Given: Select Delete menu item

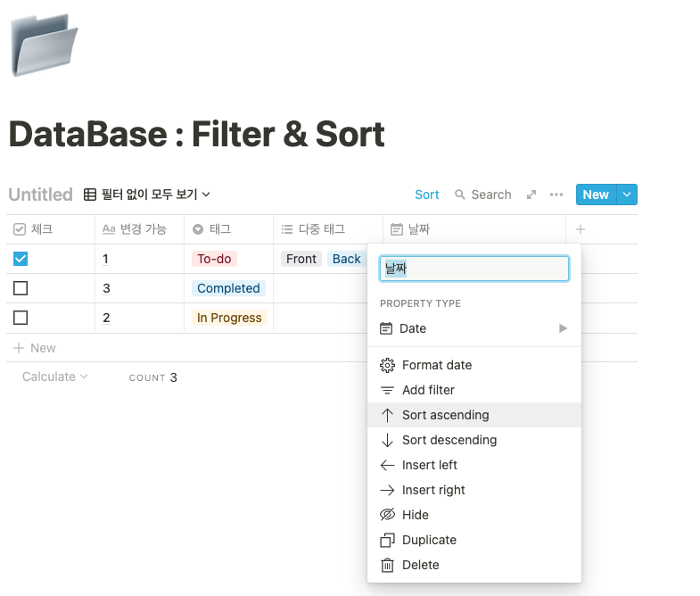Looking at the screenshot, I should pos(474,565).
